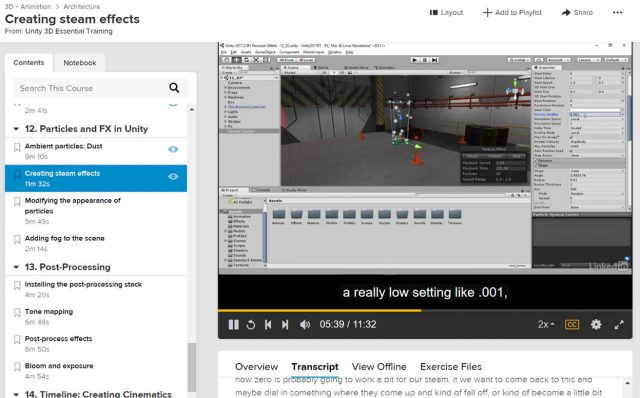Open the Exercise Files tab

pos(451,367)
